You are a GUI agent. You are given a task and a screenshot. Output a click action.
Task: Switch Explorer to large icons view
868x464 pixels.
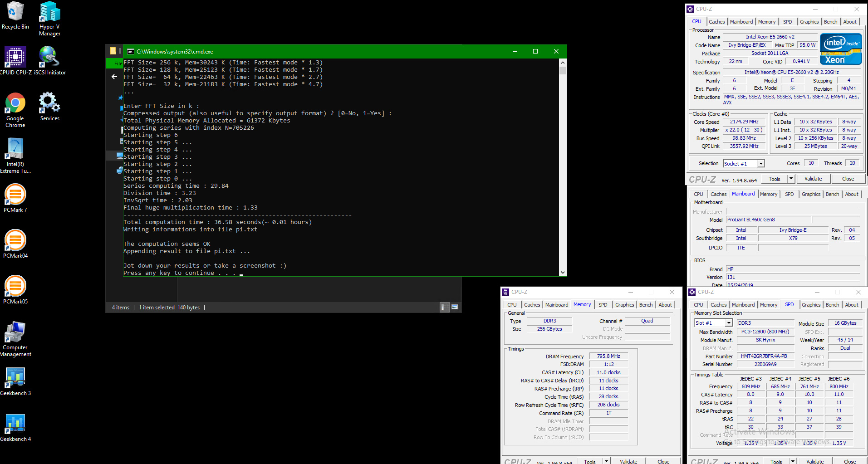pos(455,308)
